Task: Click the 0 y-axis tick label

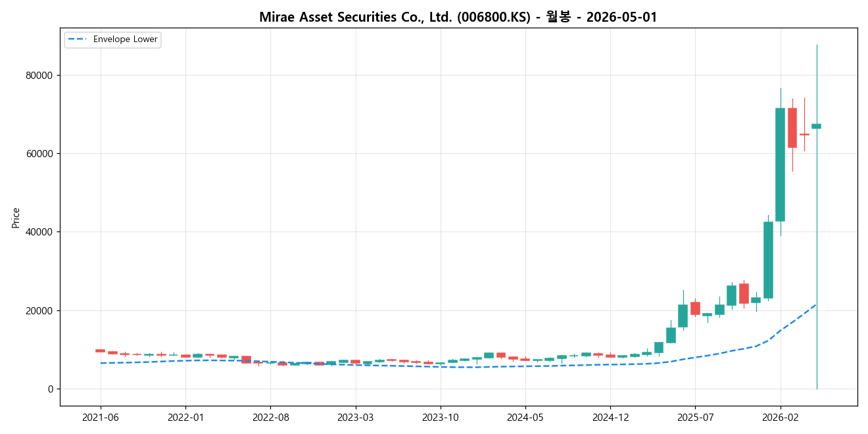Action: (x=51, y=389)
